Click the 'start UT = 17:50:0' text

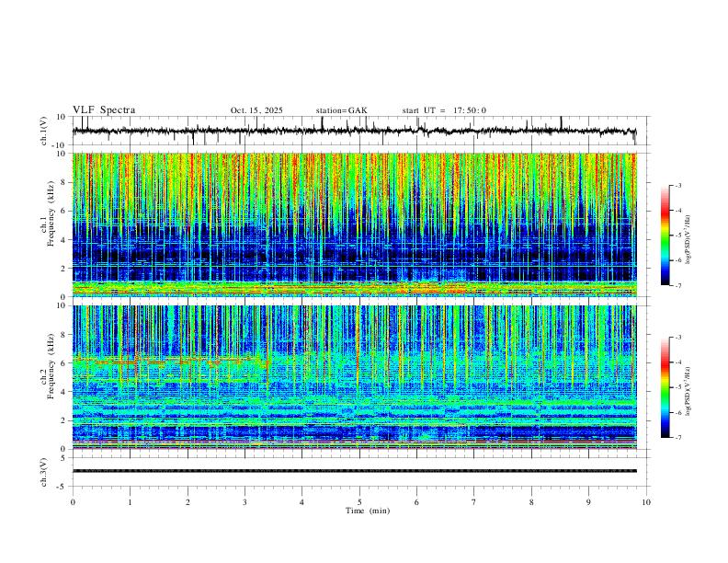pos(444,110)
